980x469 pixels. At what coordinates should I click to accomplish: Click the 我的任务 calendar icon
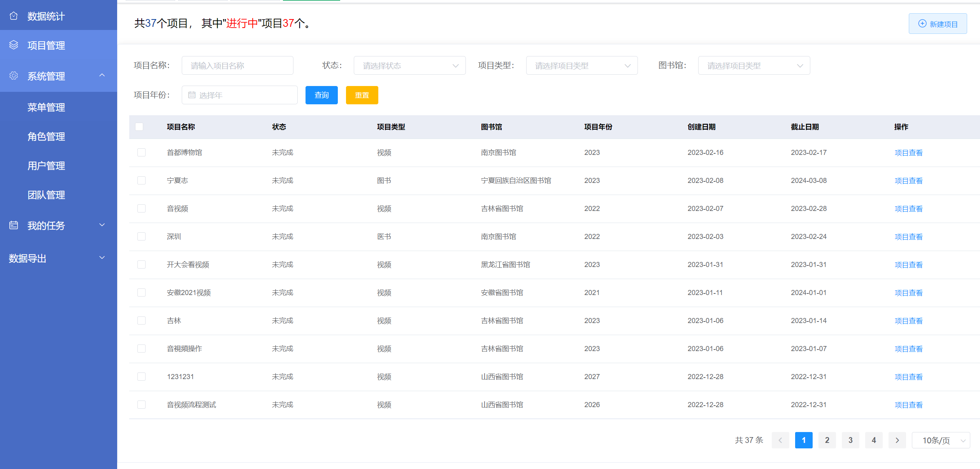click(x=14, y=225)
